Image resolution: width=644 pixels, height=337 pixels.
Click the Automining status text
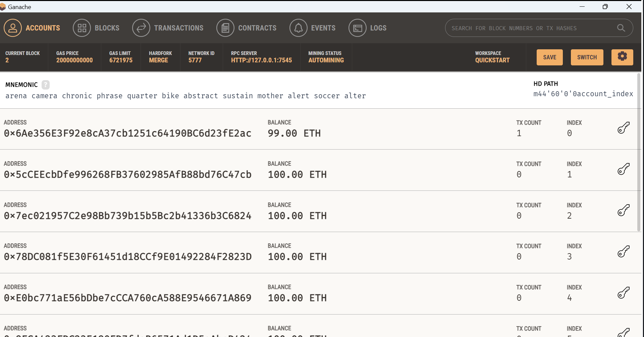coord(326,60)
